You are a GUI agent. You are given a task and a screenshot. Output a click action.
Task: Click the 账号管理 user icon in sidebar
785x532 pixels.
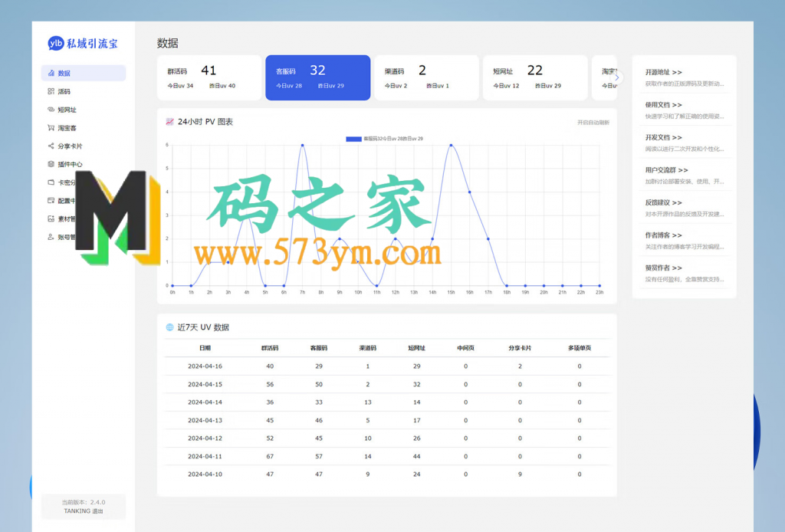(51, 237)
